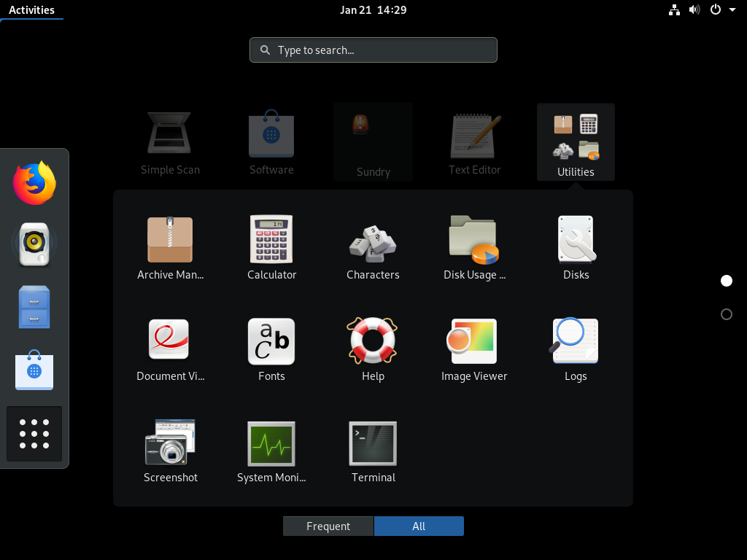
Task: Open Archive Manager app
Action: (170, 248)
